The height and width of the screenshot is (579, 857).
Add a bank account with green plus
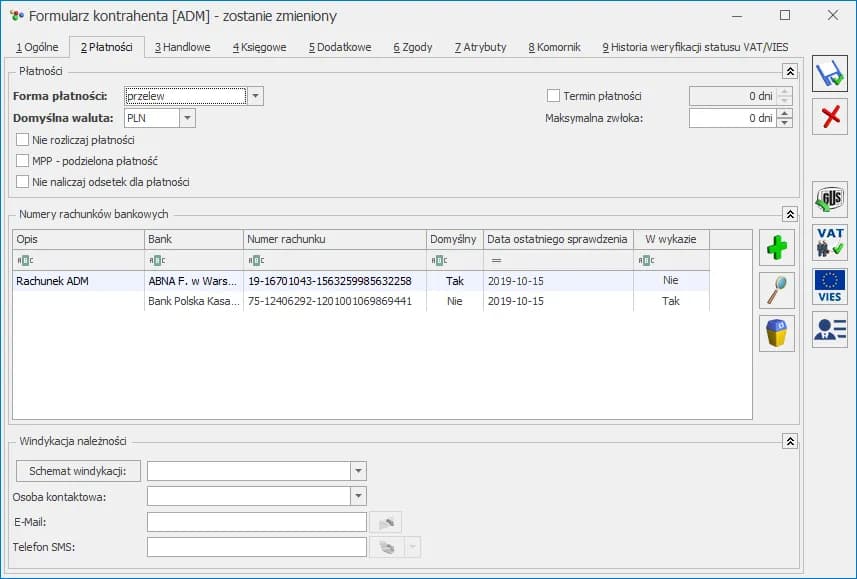776,247
